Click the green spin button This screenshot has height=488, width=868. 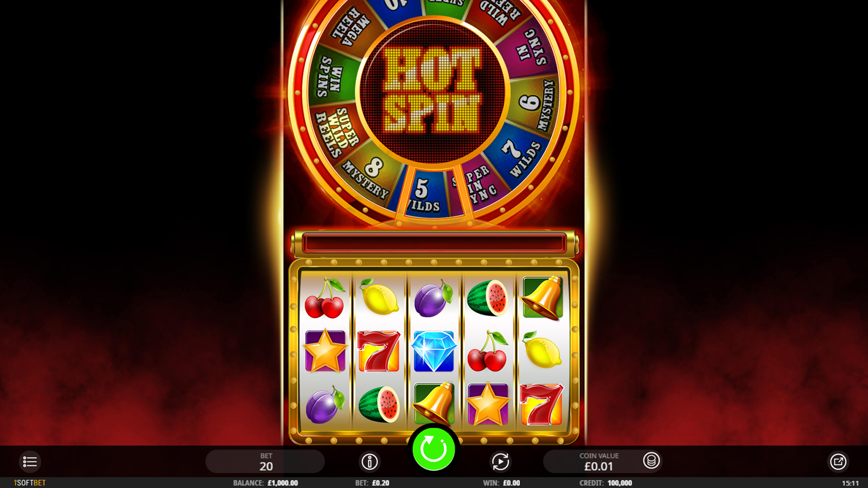433,448
